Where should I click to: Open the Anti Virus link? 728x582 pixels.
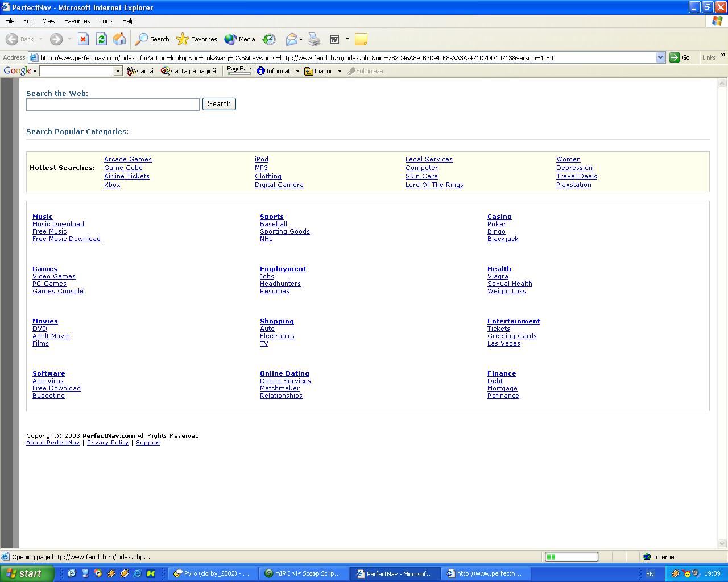pos(48,381)
